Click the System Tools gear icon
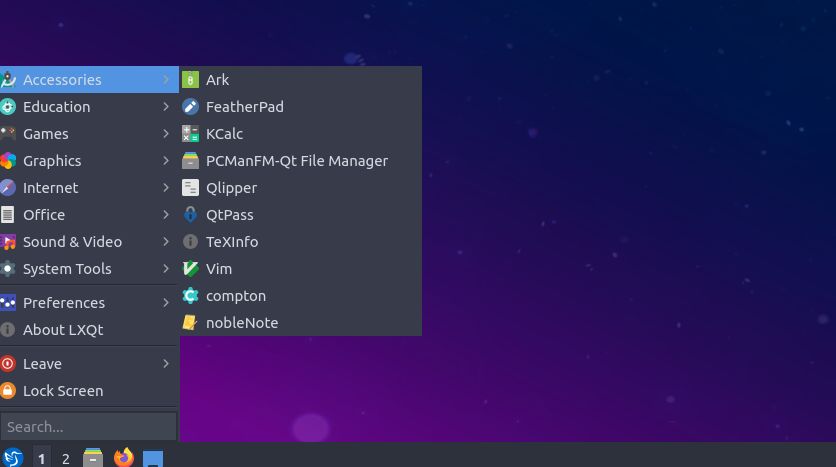 [8, 269]
